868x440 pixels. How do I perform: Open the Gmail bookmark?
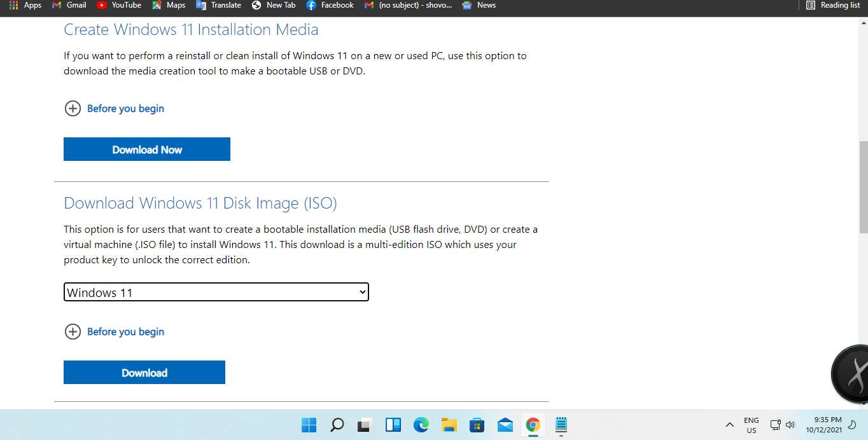click(x=69, y=5)
